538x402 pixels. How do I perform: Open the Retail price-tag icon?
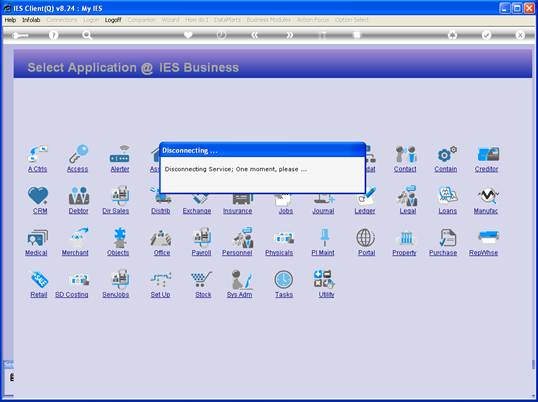(39, 279)
